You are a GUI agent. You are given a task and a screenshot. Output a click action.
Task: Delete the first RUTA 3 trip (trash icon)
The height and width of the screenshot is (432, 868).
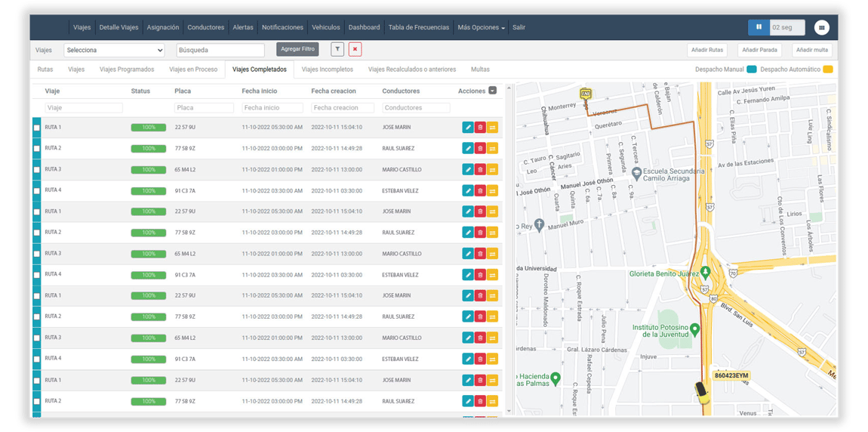click(480, 169)
